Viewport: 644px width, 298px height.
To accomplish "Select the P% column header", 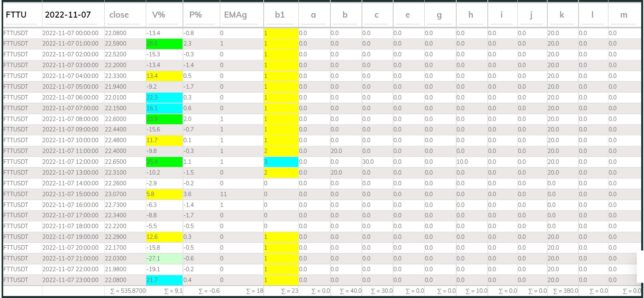I will click(195, 15).
